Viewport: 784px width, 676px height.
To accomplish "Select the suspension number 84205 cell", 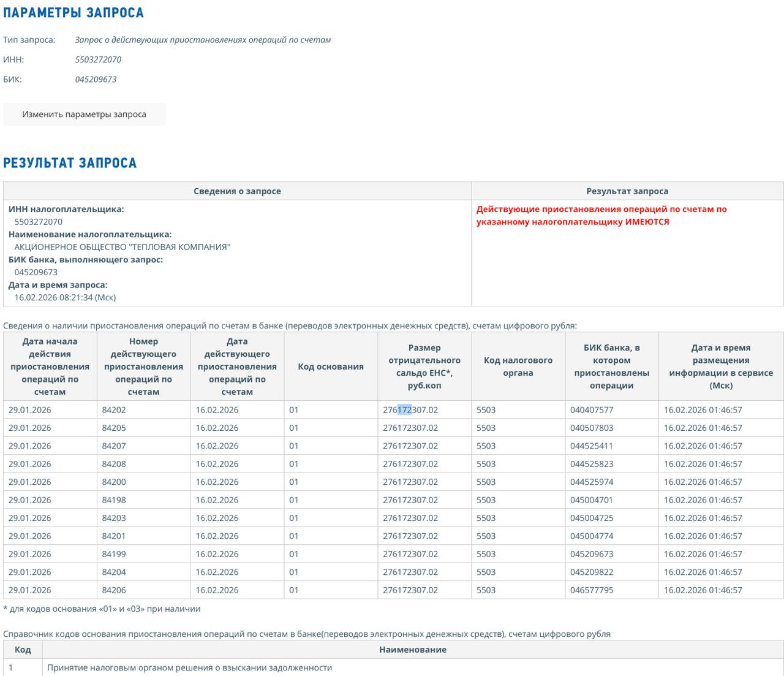I will [114, 428].
